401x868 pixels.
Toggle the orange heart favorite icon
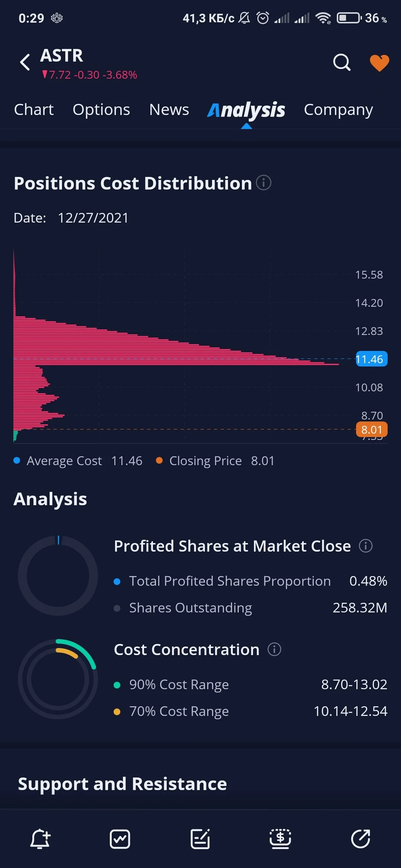379,63
